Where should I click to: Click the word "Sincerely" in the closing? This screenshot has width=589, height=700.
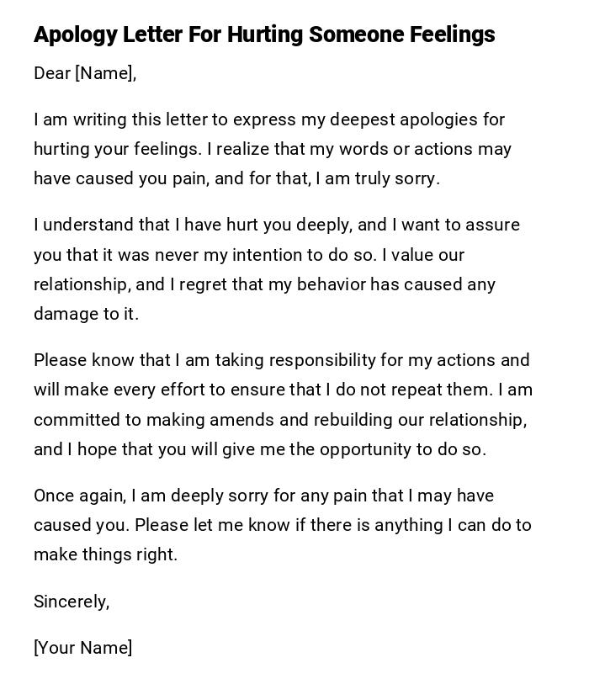click(x=71, y=602)
